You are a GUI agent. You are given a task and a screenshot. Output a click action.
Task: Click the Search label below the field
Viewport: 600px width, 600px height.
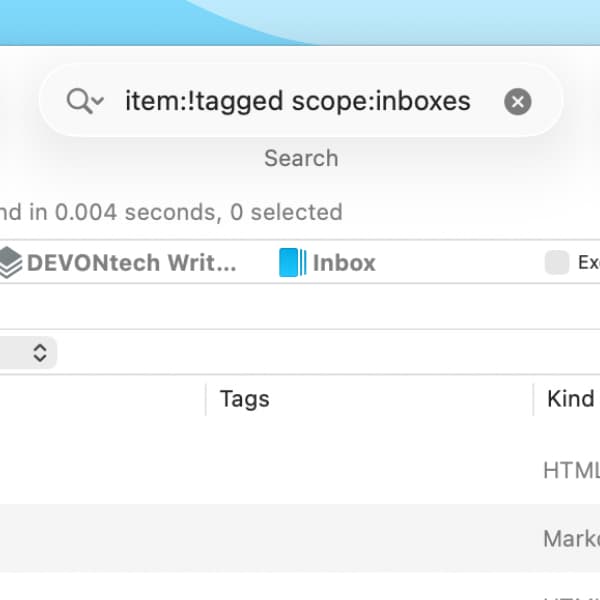click(x=301, y=158)
